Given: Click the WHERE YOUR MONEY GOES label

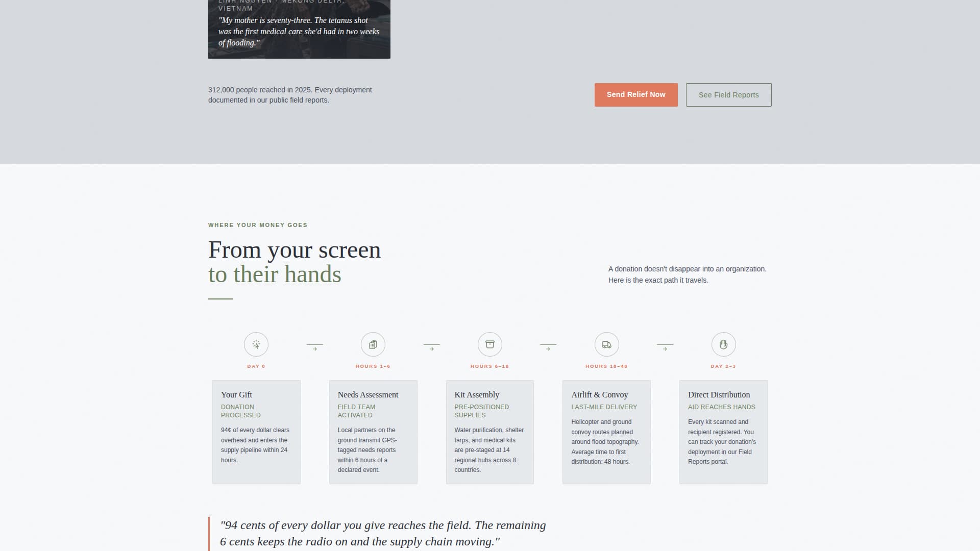Looking at the screenshot, I should [257, 225].
